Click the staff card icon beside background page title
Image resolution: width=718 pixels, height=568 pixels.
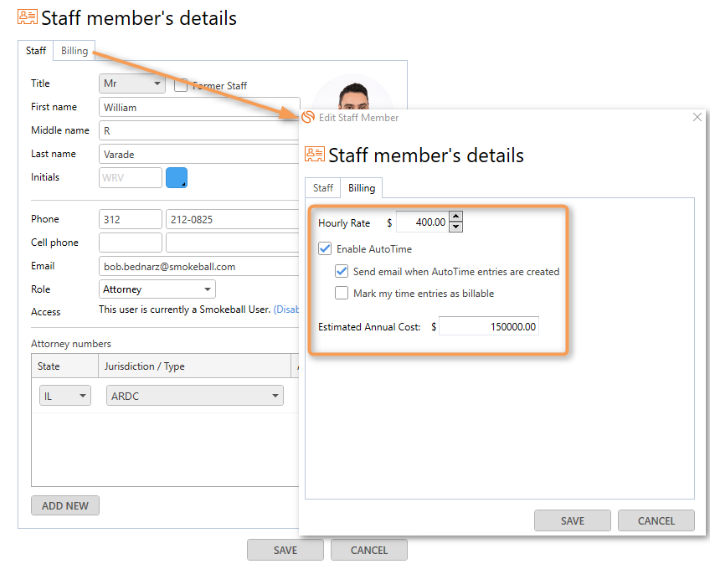(x=27, y=17)
